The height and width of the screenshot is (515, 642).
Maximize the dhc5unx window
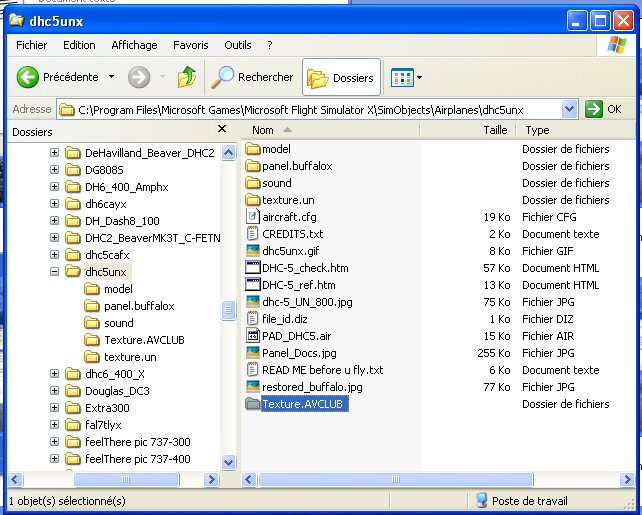coord(600,20)
